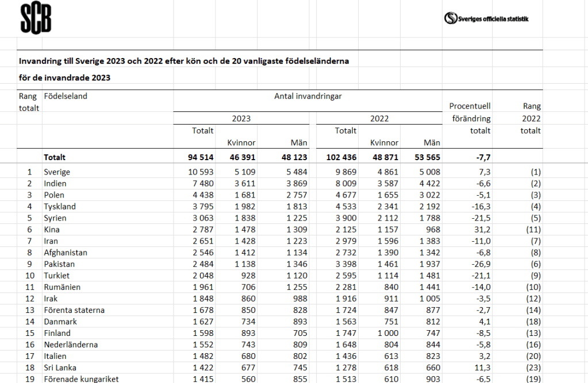Click the bold 'Totalt' row label
The width and height of the screenshot is (588, 383).
(x=55, y=157)
